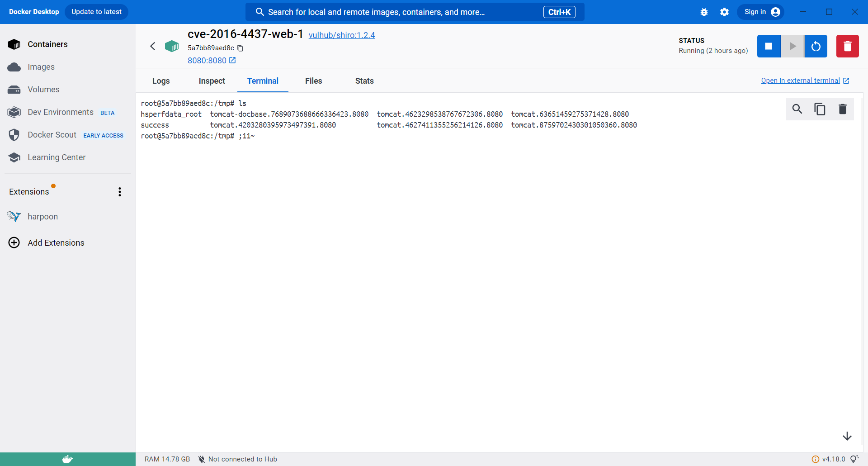Copy the container ID 5a7bb89aed8c
The image size is (868, 466).
[240, 48]
